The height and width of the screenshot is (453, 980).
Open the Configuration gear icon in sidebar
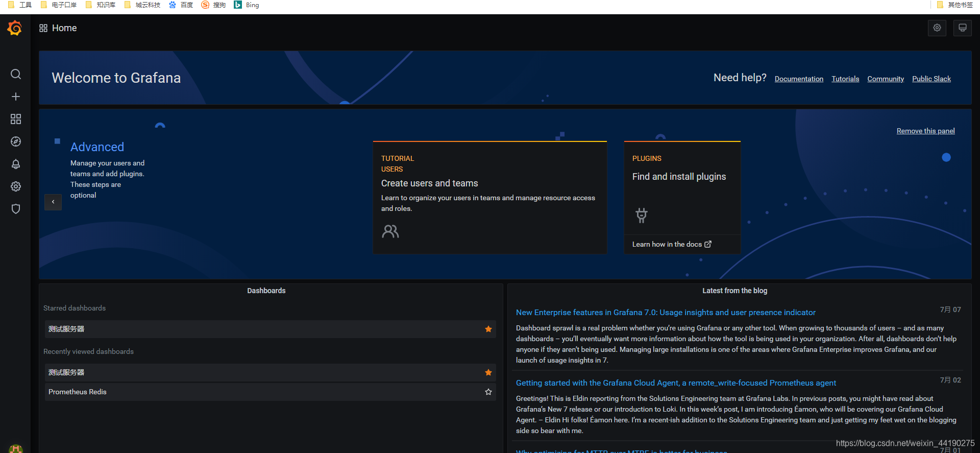click(16, 186)
